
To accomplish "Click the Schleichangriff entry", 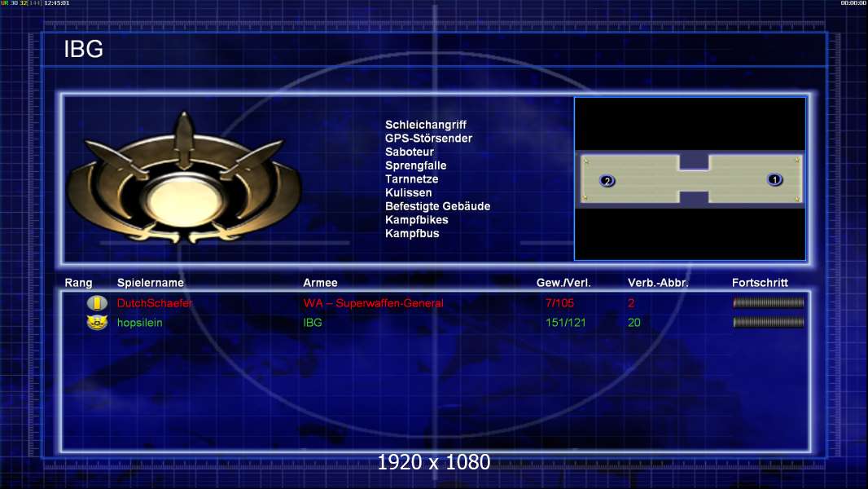I will (426, 125).
